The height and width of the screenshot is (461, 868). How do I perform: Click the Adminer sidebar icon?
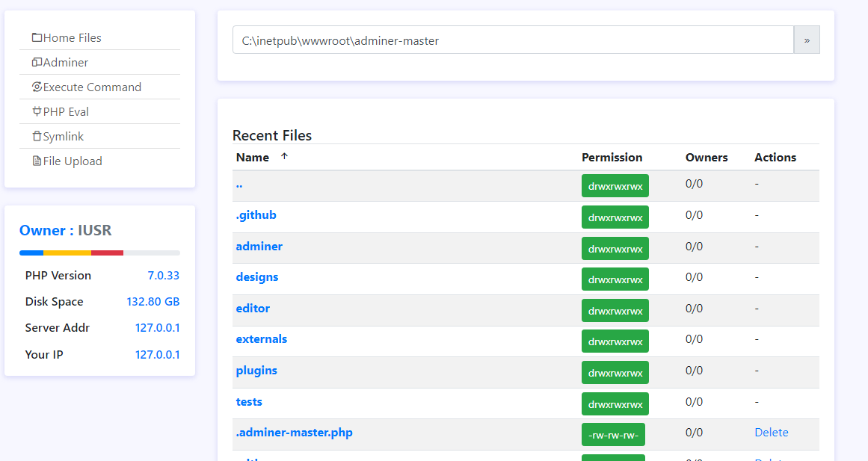click(37, 63)
